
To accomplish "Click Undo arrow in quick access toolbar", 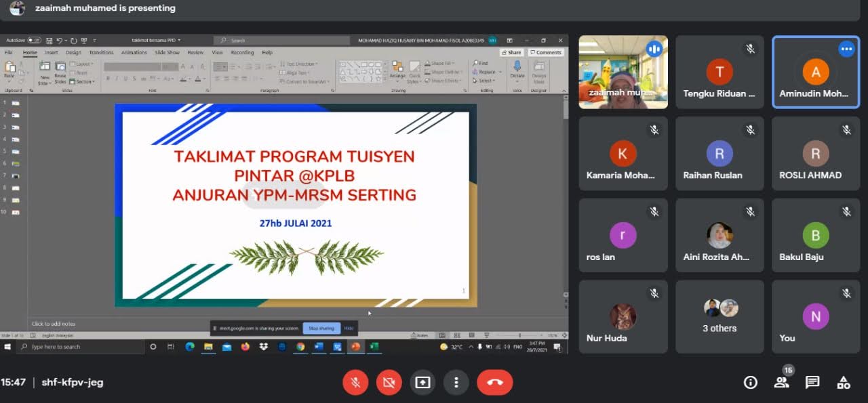I will coord(60,41).
